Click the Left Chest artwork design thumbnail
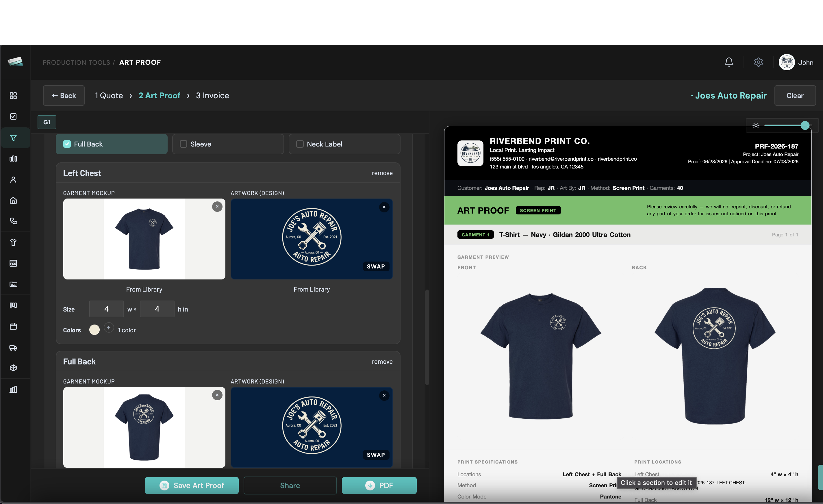The image size is (823, 504). click(312, 239)
